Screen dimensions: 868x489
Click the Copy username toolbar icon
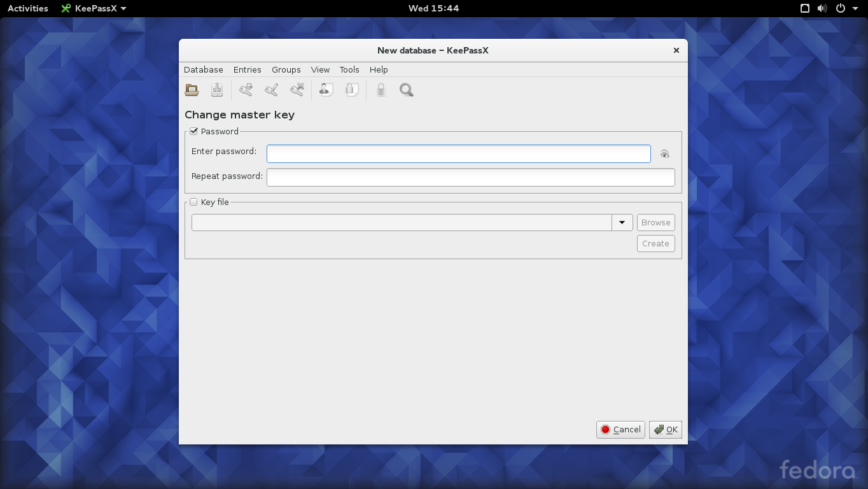326,90
